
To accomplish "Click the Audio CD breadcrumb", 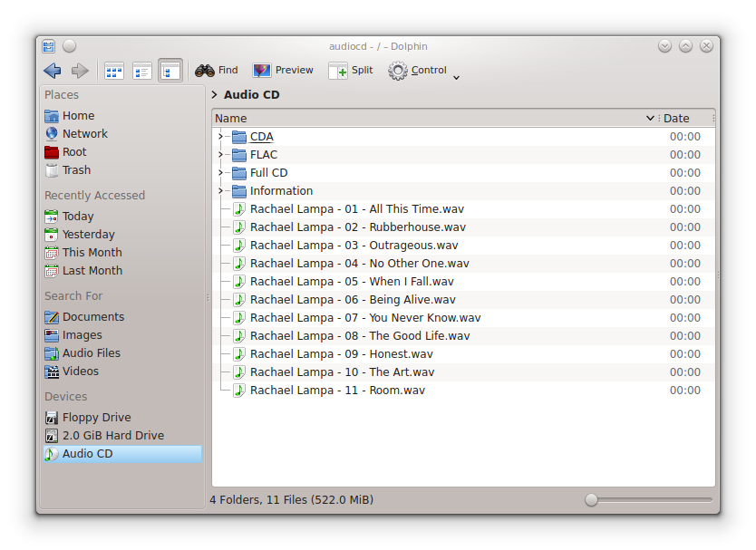I will [251, 95].
